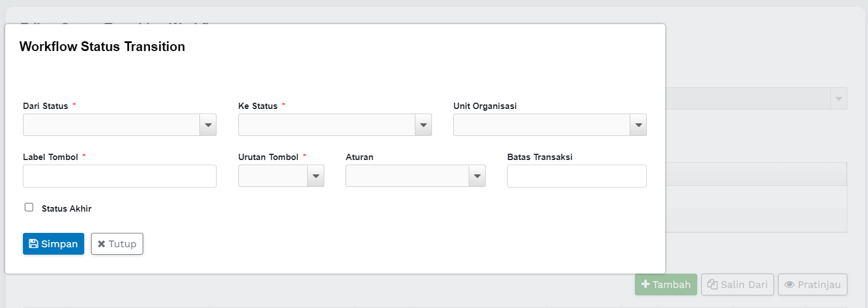The image size is (868, 308).
Task: Expand the Unit Organisasi dropdown arrow
Action: pos(638,125)
